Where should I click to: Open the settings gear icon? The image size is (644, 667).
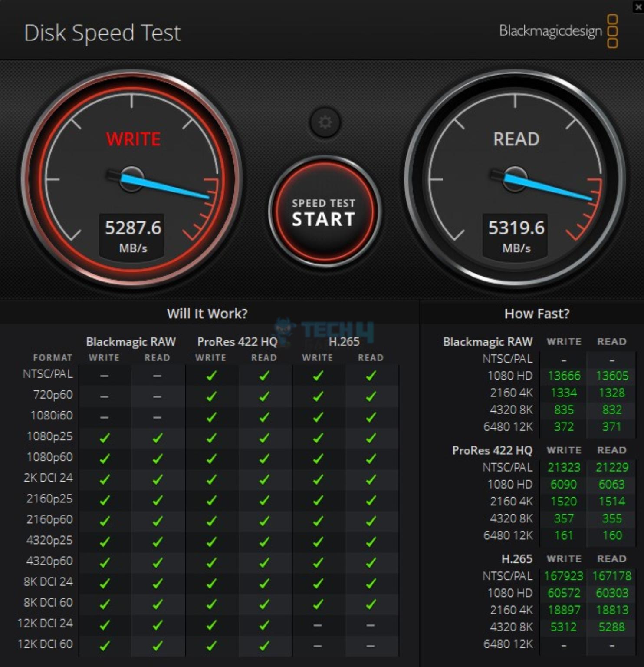tap(325, 123)
